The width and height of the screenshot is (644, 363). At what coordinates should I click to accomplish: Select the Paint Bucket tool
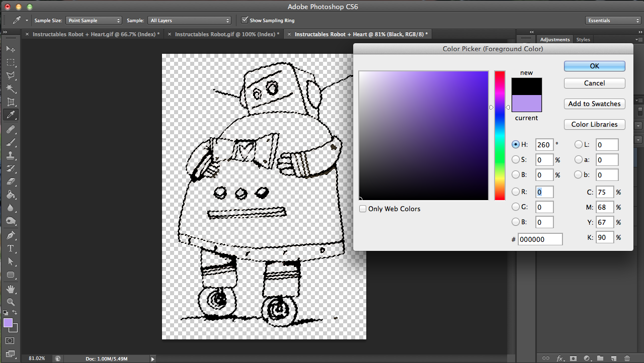(x=11, y=195)
